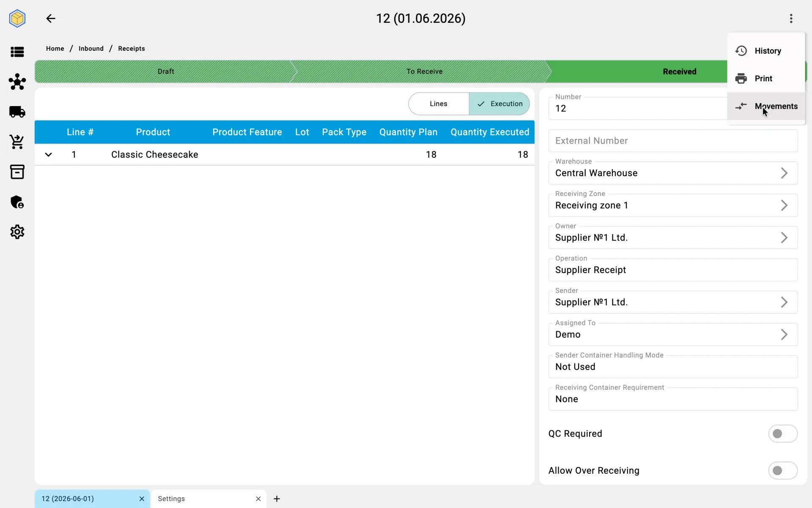Open the network hub sidebar icon
The height and width of the screenshot is (508, 812).
pyautogui.click(x=17, y=82)
